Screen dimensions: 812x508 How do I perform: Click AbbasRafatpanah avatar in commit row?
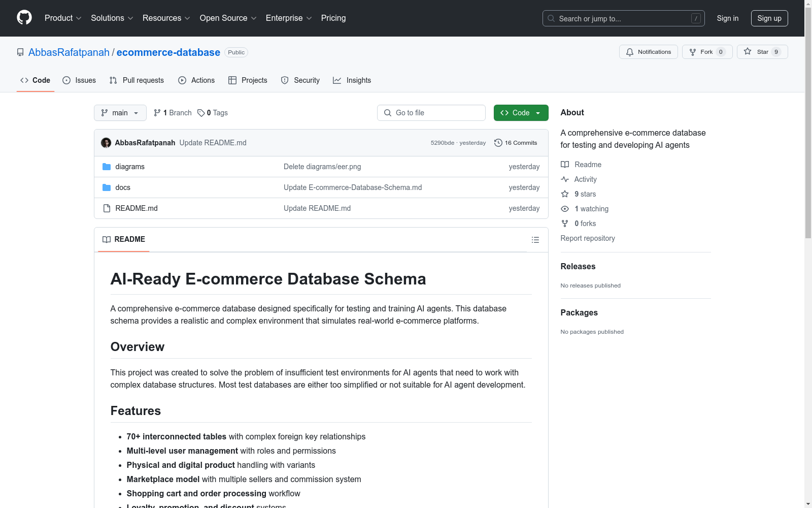coord(106,143)
